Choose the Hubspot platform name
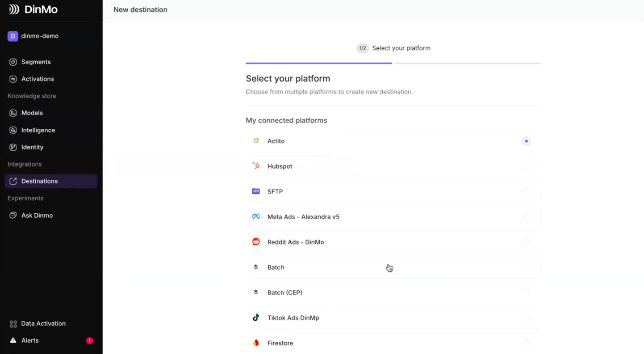 tap(280, 166)
